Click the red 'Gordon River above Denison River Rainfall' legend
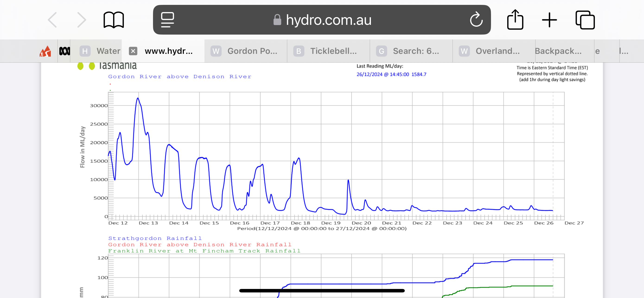644x298 pixels. pos(200,244)
